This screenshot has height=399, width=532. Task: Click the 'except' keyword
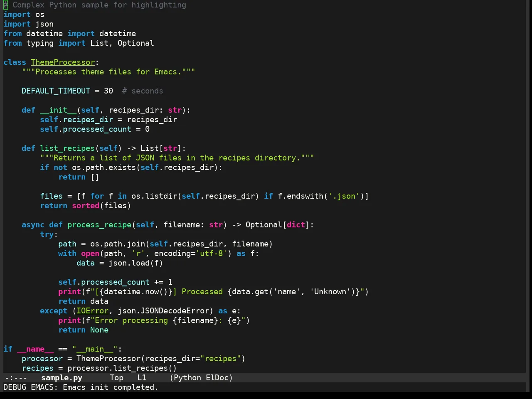pyautogui.click(x=54, y=311)
